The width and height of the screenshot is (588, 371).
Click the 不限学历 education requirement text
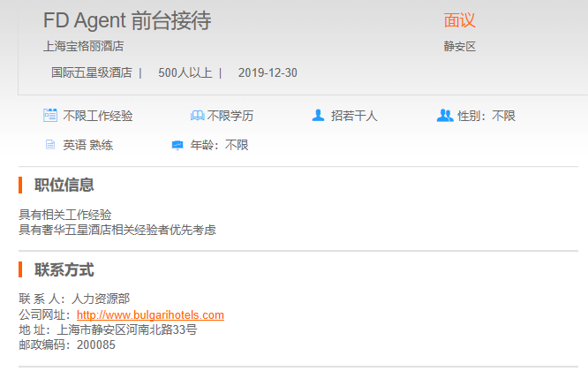[x=230, y=116]
